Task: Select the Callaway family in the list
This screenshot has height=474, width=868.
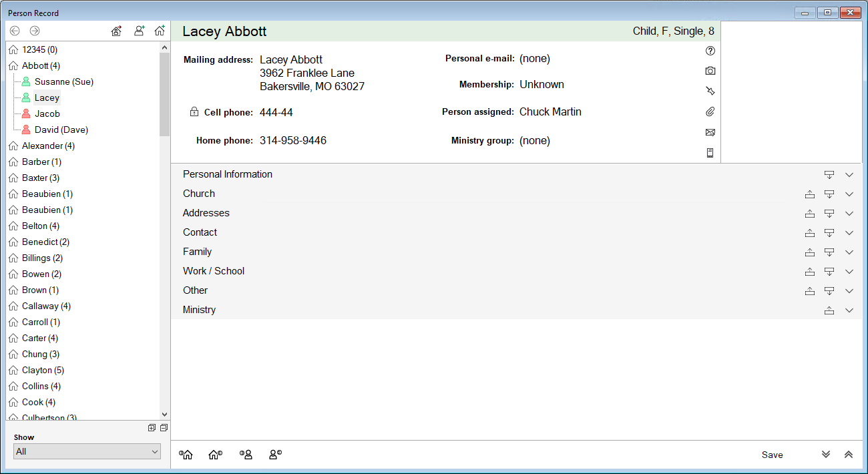Action: coord(45,306)
